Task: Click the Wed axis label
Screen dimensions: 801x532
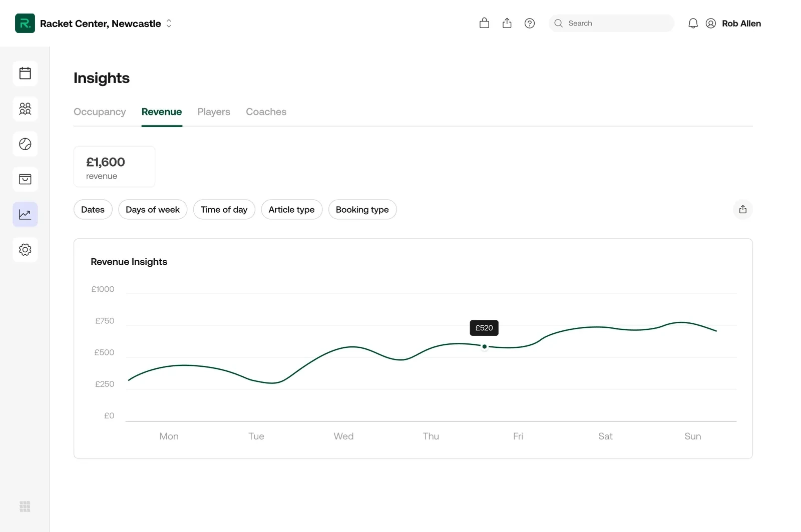Action: point(344,436)
